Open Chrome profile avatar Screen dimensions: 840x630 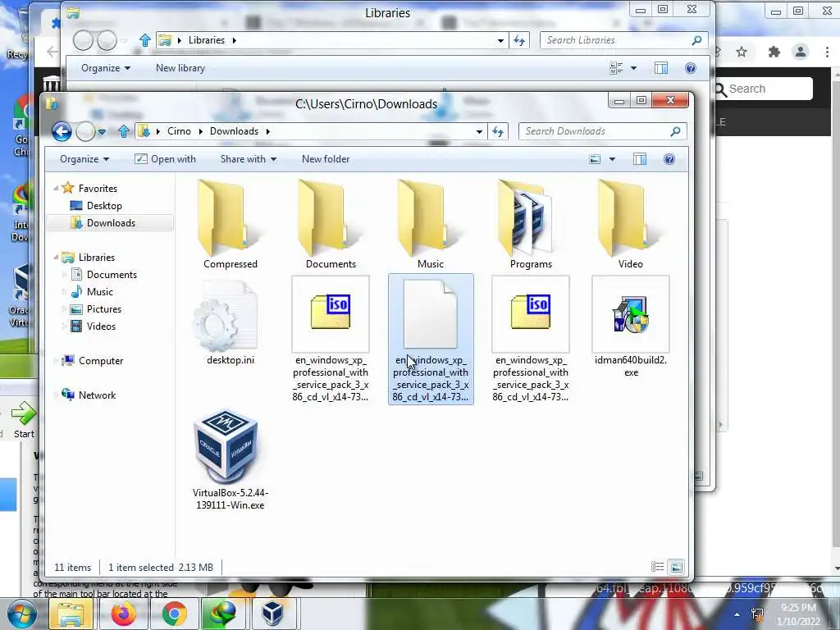801,52
